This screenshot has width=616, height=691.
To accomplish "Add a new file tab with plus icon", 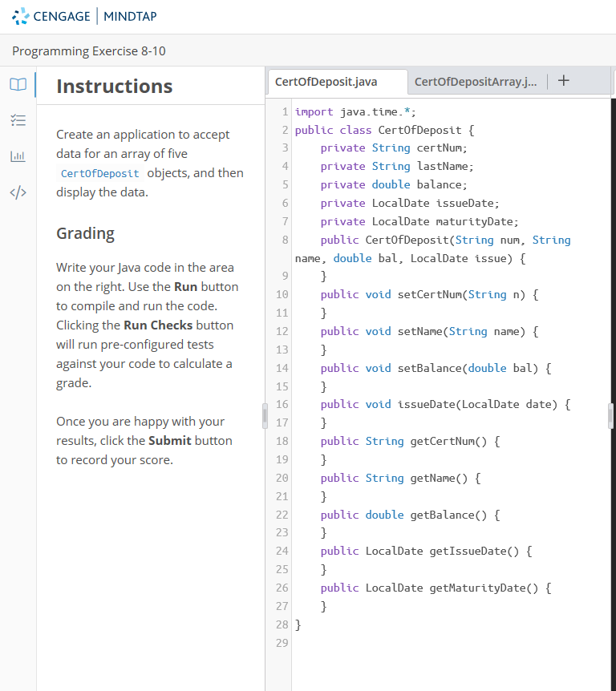I will [564, 81].
